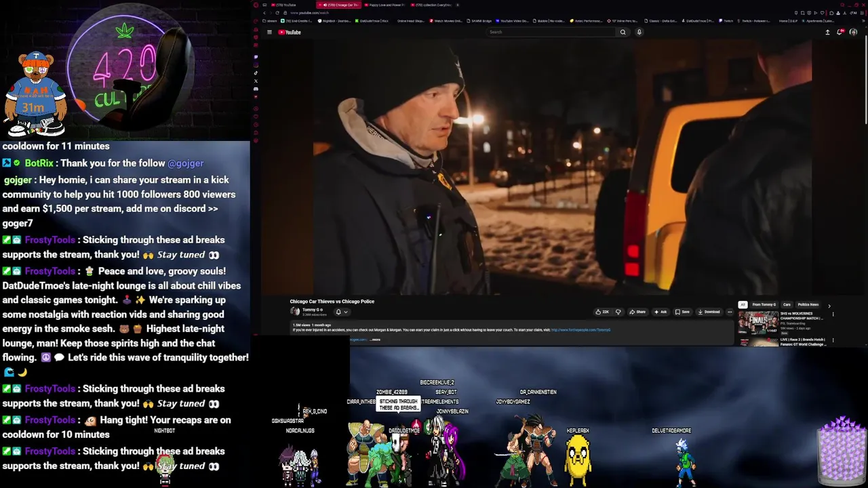Start voice search with microphone icon
The width and height of the screenshot is (868, 488).
(639, 32)
